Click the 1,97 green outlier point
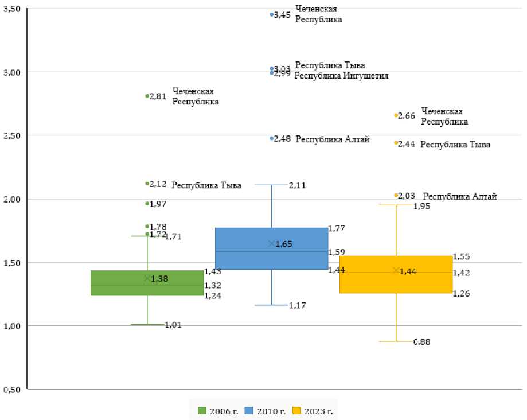The height and width of the screenshot is (420, 527). point(147,203)
